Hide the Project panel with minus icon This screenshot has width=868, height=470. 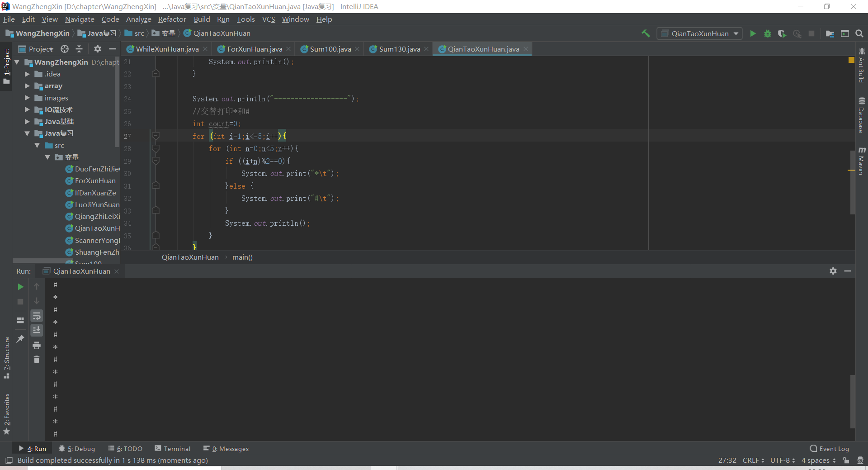coord(113,49)
